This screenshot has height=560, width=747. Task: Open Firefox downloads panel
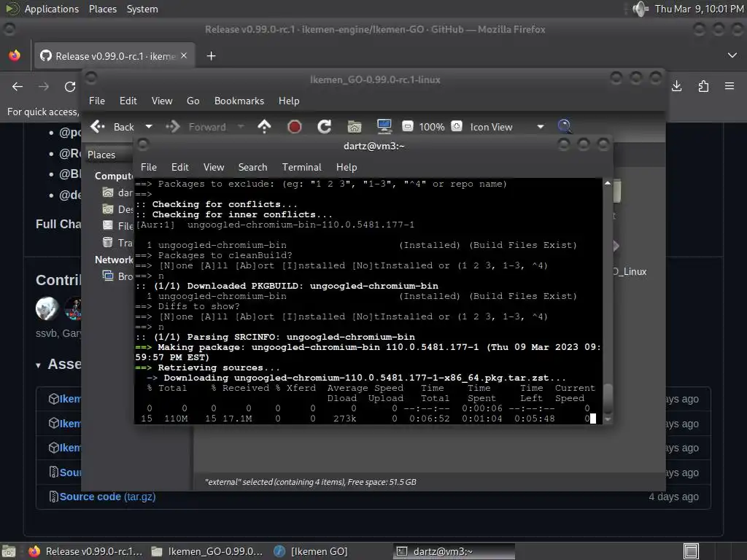676,86
